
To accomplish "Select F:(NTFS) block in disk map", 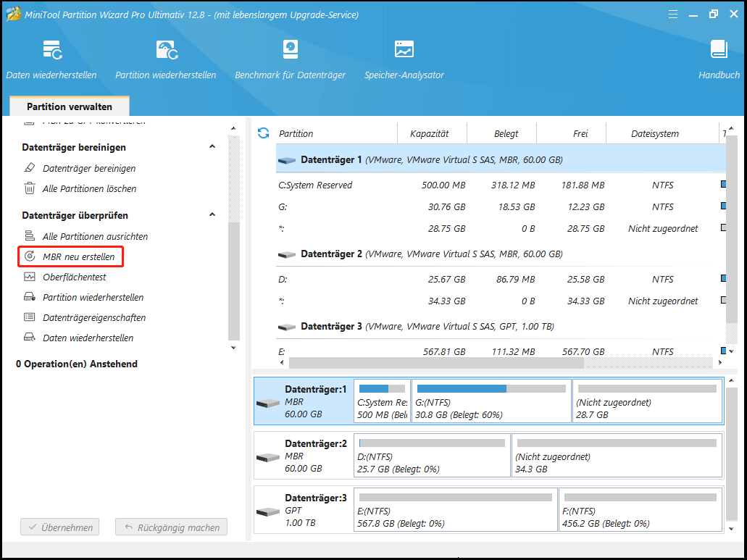I will coord(640,509).
